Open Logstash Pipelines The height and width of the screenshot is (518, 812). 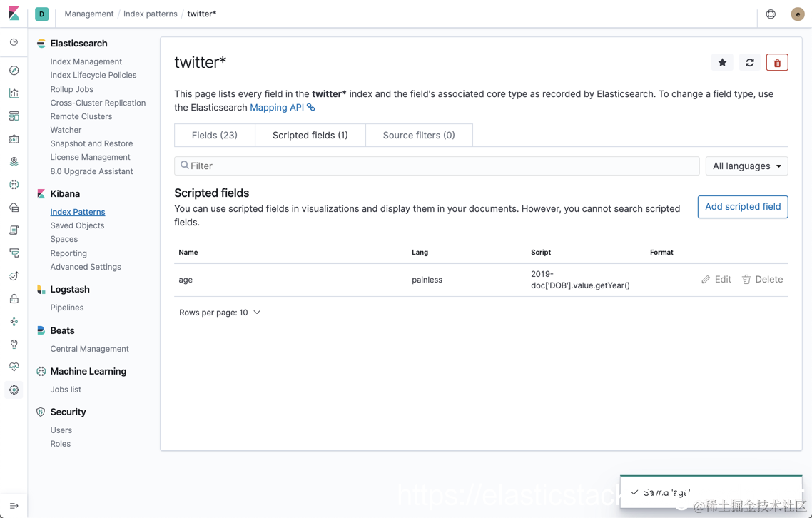67,308
